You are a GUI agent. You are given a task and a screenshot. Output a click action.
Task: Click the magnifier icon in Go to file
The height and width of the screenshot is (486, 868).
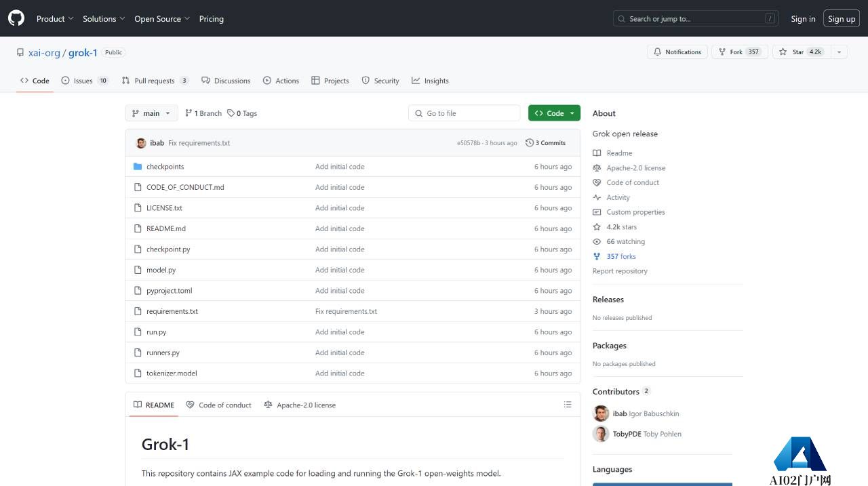419,113
